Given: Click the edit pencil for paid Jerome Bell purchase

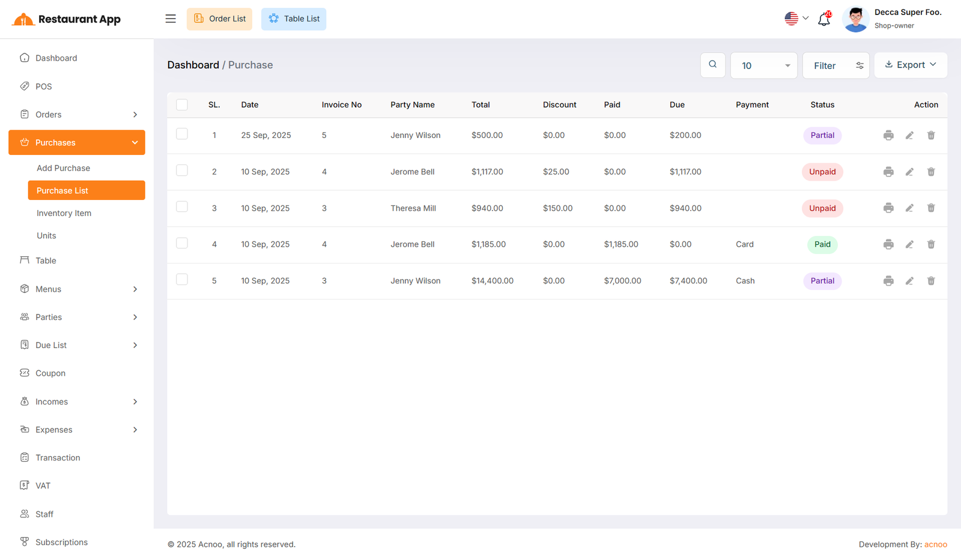Looking at the screenshot, I should (x=909, y=245).
